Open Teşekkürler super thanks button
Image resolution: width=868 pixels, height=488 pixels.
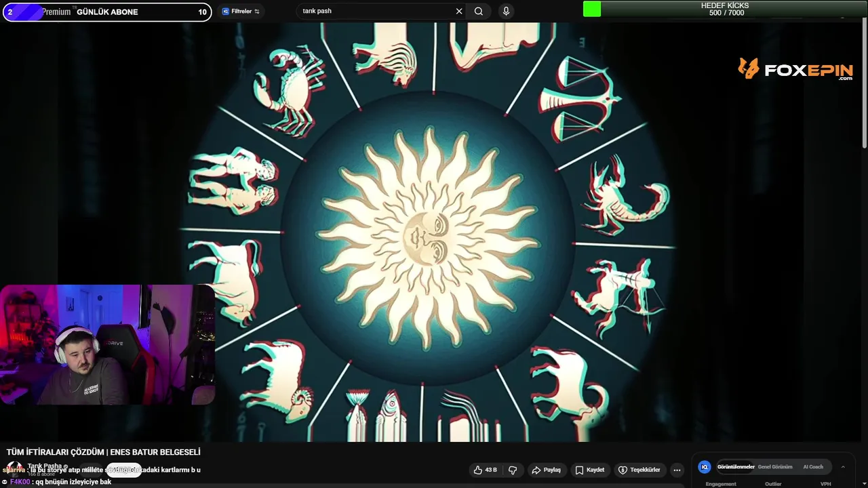pyautogui.click(x=639, y=470)
